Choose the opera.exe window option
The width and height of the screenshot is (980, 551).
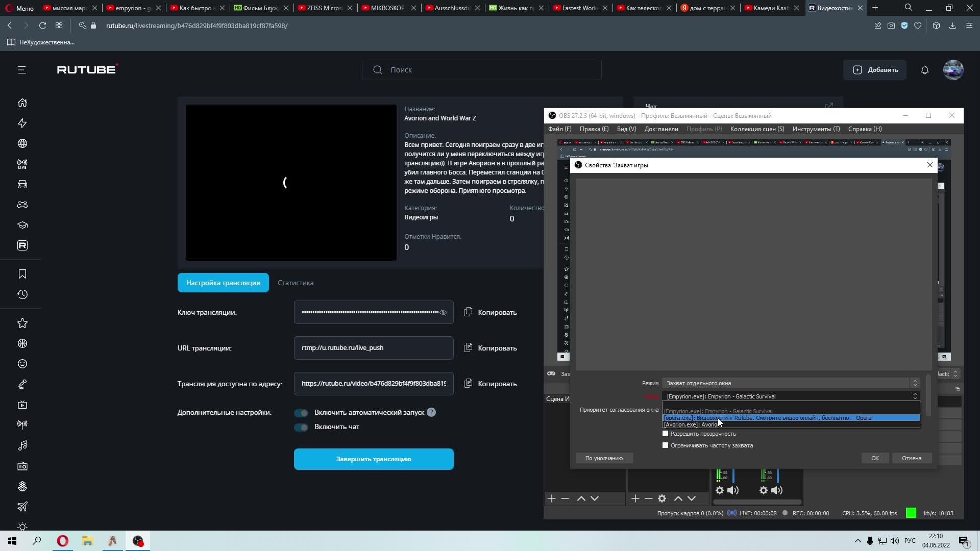[767, 418]
